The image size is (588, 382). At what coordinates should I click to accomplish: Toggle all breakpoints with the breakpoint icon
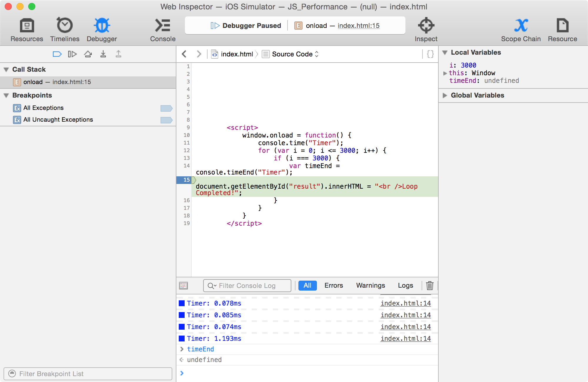coord(57,54)
